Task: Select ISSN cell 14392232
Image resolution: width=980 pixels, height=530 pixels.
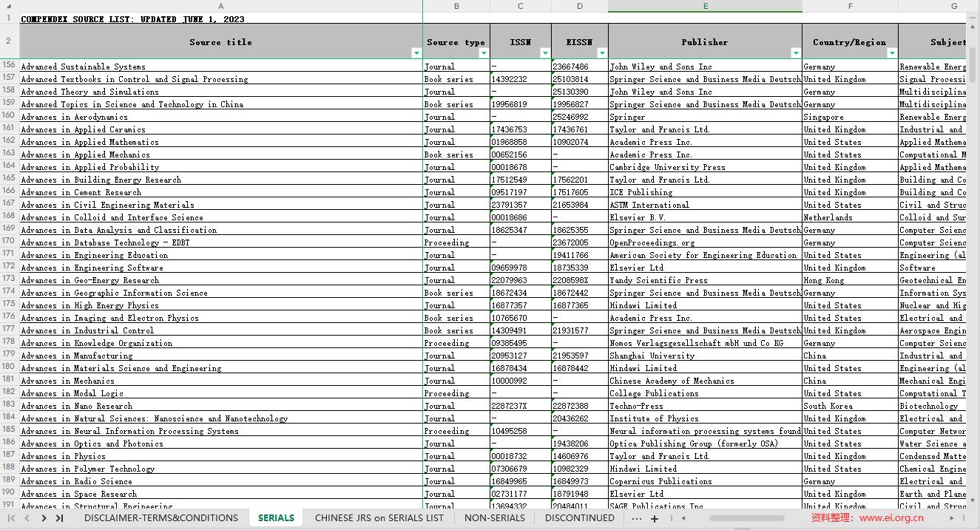Action: point(521,79)
